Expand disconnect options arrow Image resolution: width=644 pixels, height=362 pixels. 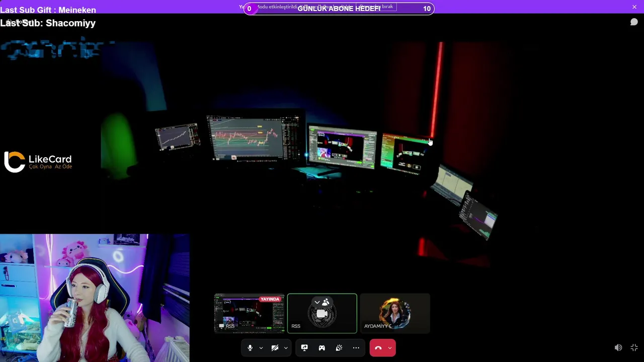point(389,348)
